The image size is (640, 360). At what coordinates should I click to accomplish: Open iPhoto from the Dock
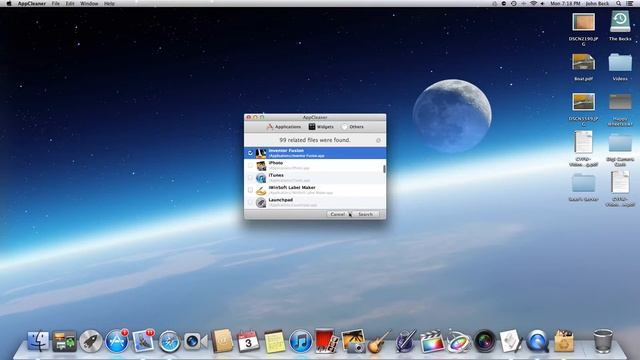click(x=353, y=341)
